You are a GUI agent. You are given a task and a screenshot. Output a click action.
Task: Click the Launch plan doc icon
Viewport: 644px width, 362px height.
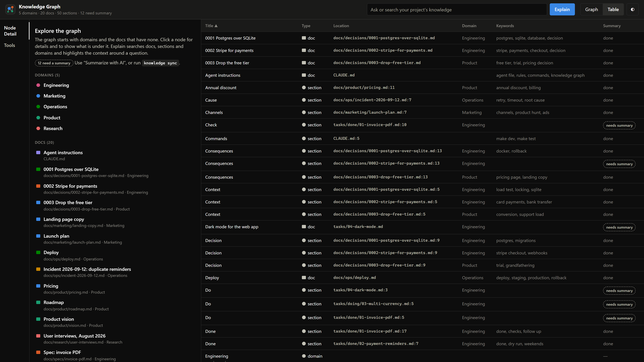(x=38, y=236)
